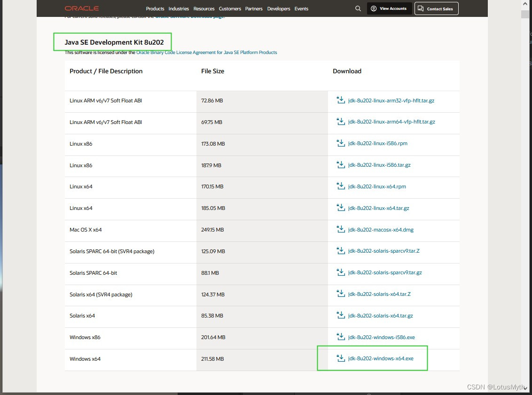This screenshot has width=532, height=395.
Task: Download jdk-8u202-macosx-x64.dmg link
Action: (x=381, y=230)
